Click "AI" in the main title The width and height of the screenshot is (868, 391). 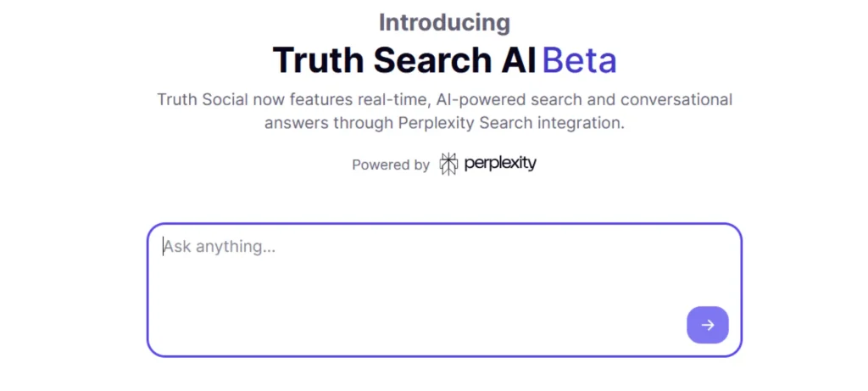[517, 60]
